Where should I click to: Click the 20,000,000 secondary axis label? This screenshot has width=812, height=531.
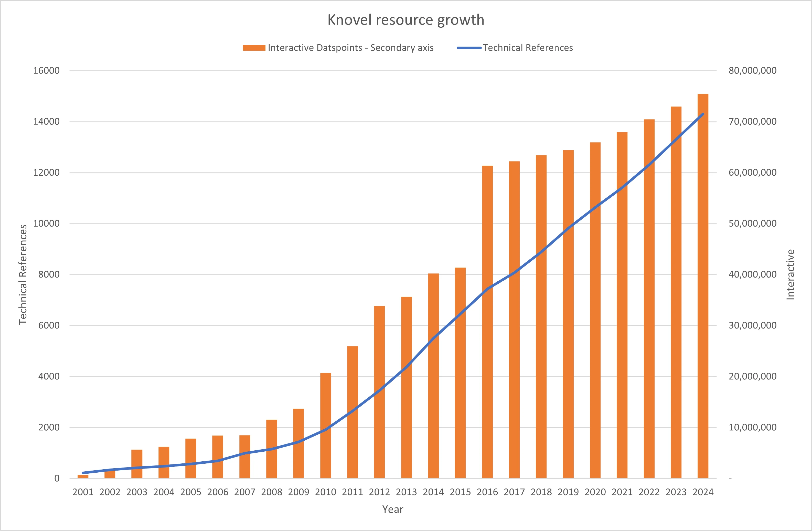(753, 376)
